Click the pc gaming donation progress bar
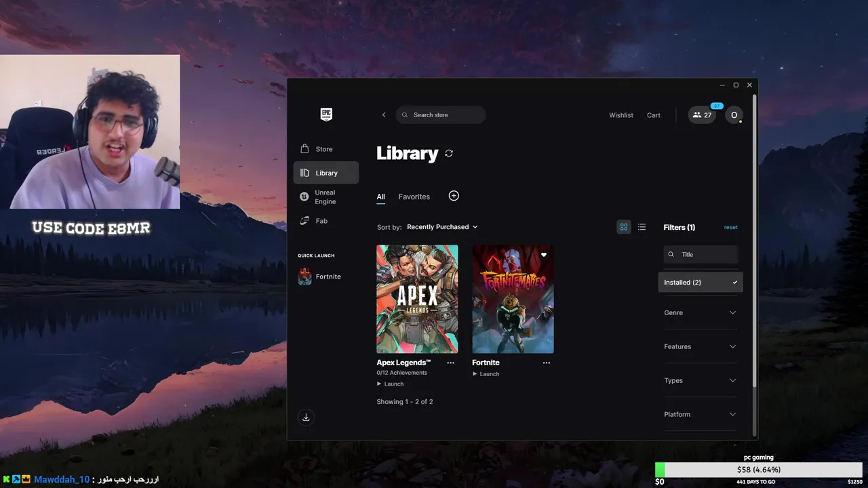This screenshot has height=488, width=868. tap(759, 470)
